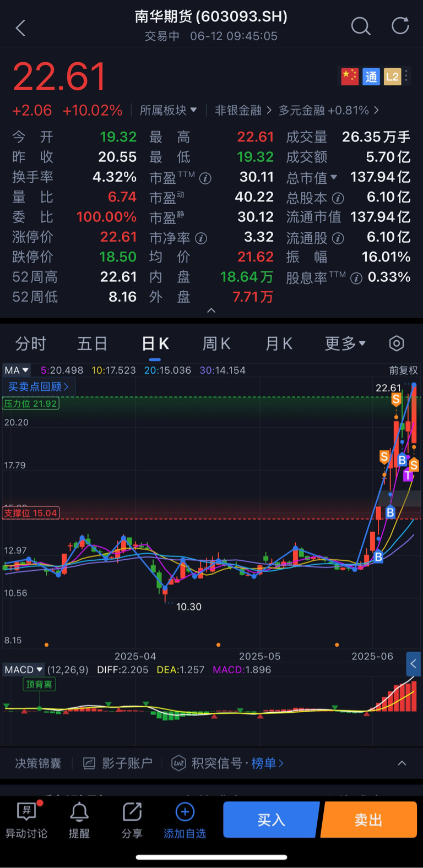423x868 pixels.
Task: Tap the China flag market icon
Action: [350, 77]
